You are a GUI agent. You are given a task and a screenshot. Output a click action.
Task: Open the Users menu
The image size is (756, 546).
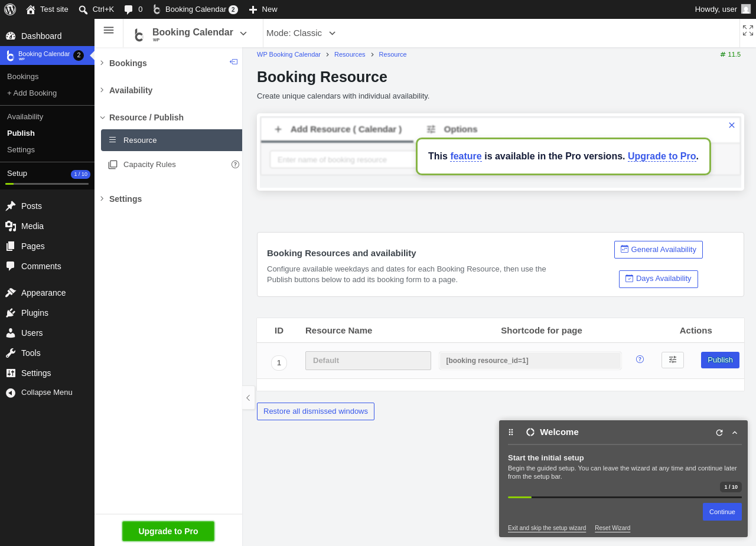point(47,333)
